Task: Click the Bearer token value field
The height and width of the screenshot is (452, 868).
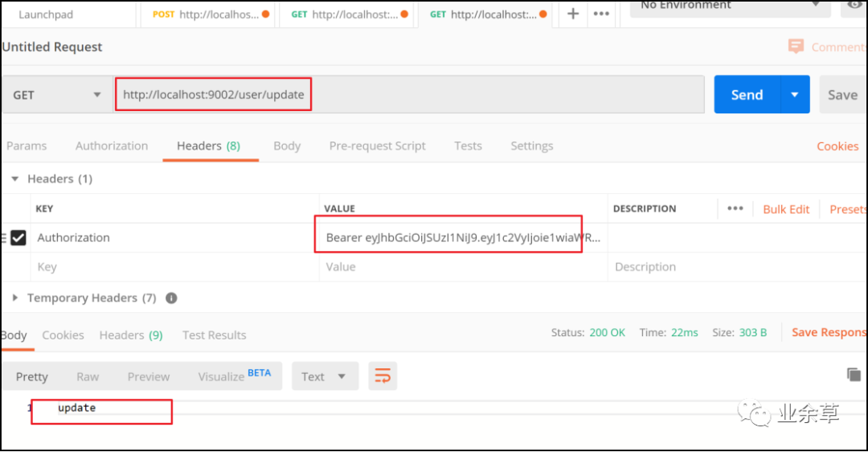Action: pos(463,237)
